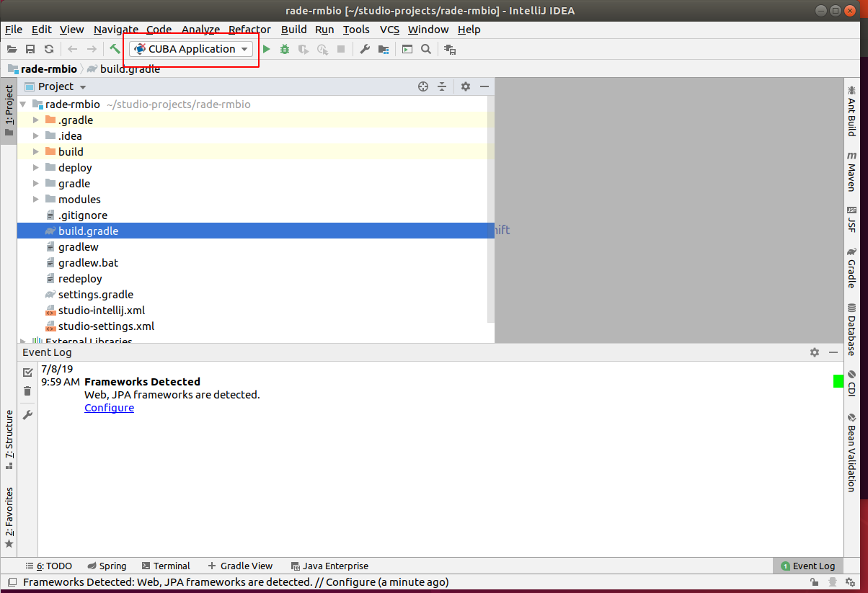
Task: Navigate forward with the right arrow icon
Action: tap(92, 49)
